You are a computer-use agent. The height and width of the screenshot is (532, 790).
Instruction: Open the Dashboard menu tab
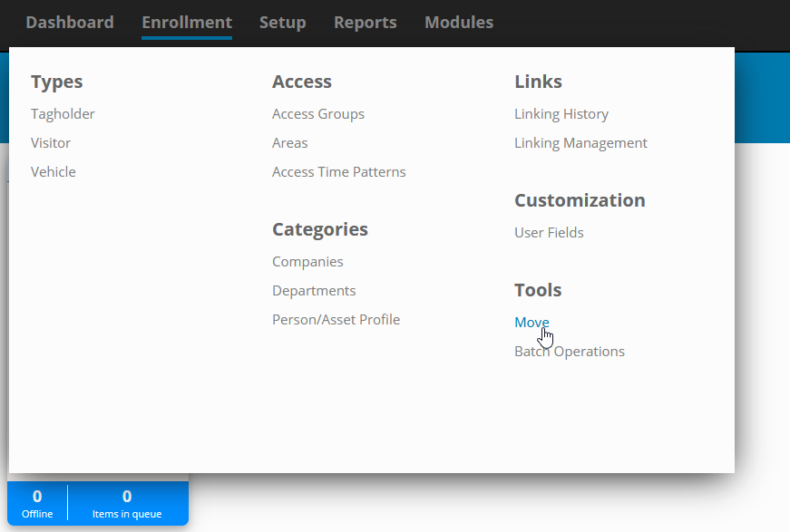coord(70,22)
